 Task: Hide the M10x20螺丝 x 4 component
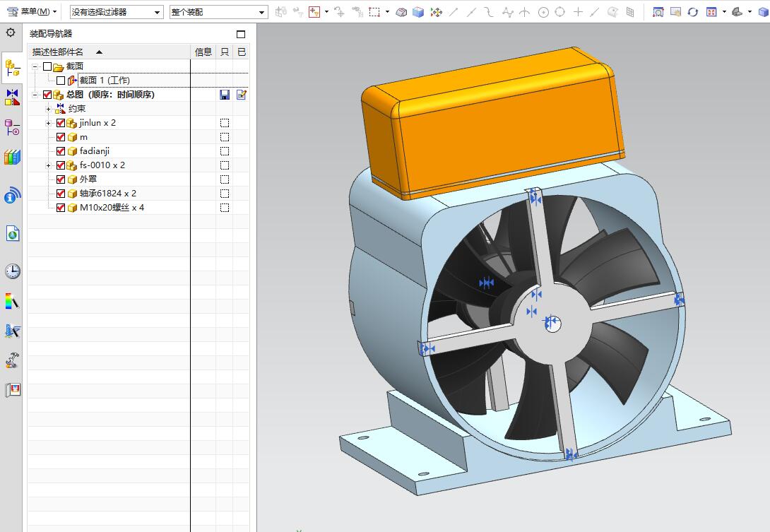[x=61, y=208]
